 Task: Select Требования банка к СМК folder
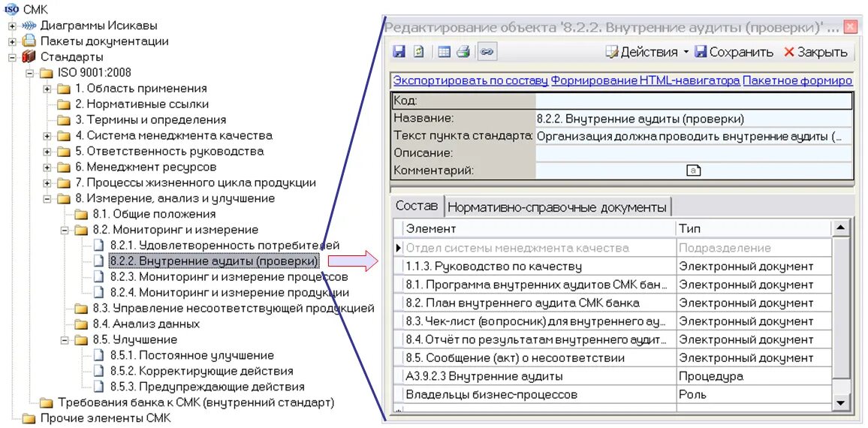(196, 402)
